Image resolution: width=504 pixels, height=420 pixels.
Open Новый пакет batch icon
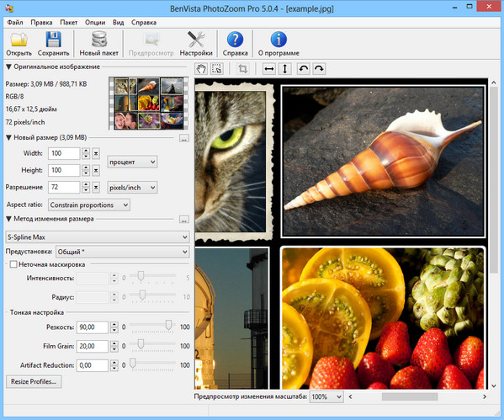[x=99, y=40]
